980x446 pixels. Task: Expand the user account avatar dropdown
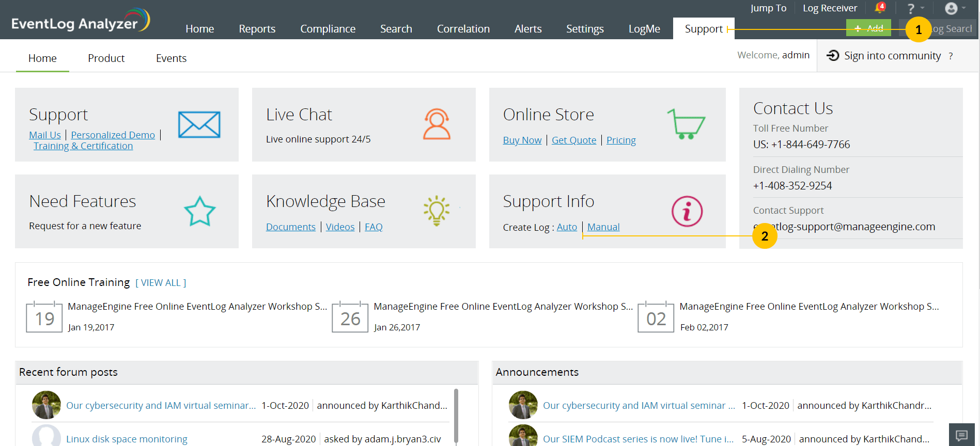(955, 8)
